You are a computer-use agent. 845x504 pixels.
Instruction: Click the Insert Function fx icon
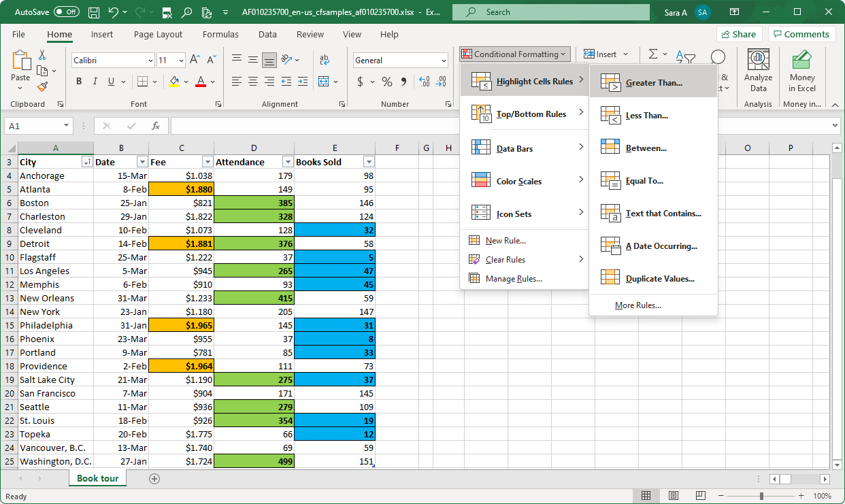click(x=156, y=126)
